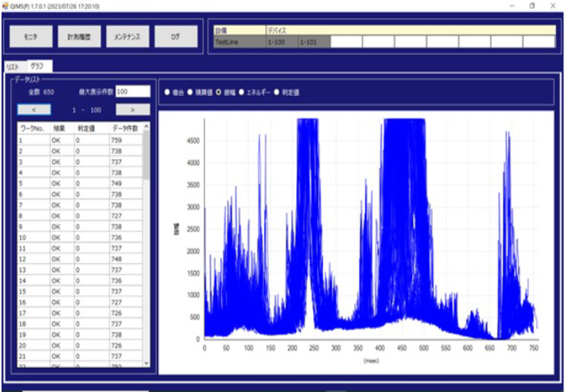Open the ログ screen
565x392 pixels.
[x=176, y=36]
